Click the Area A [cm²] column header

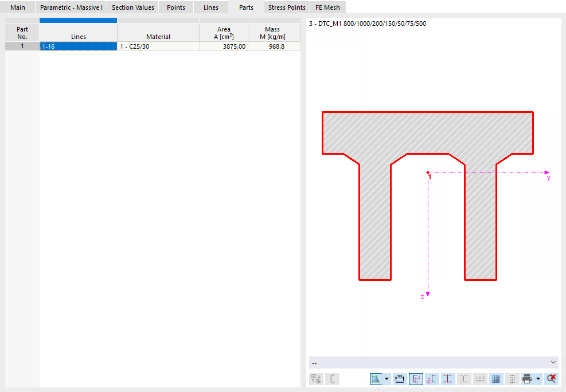224,33
